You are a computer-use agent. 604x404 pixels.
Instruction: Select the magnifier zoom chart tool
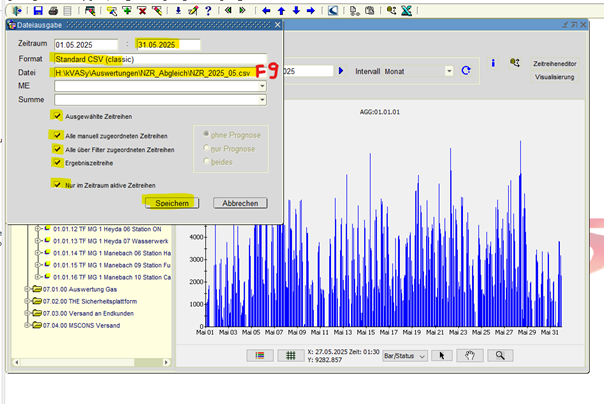click(x=500, y=355)
